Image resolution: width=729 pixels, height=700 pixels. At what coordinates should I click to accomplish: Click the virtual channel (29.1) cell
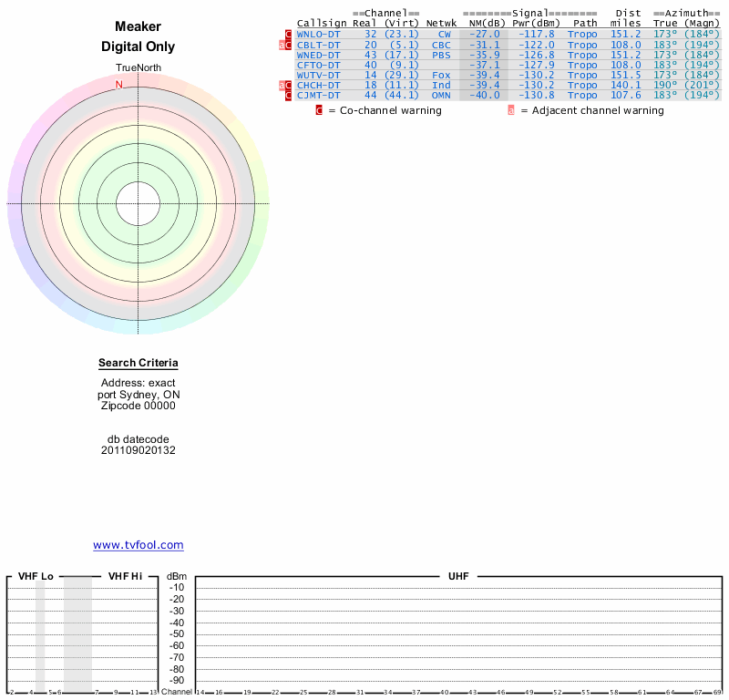pos(402,76)
